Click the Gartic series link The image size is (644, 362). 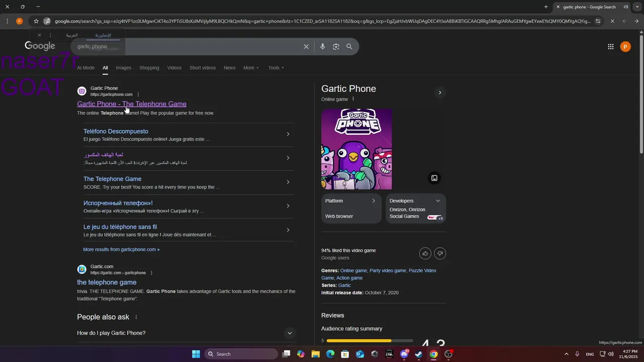pyautogui.click(x=344, y=285)
